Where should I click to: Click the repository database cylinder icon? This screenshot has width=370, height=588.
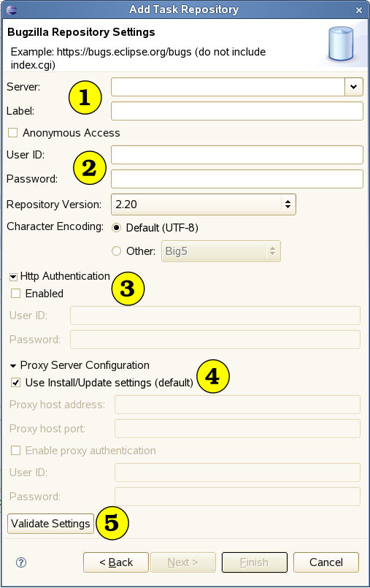click(341, 44)
